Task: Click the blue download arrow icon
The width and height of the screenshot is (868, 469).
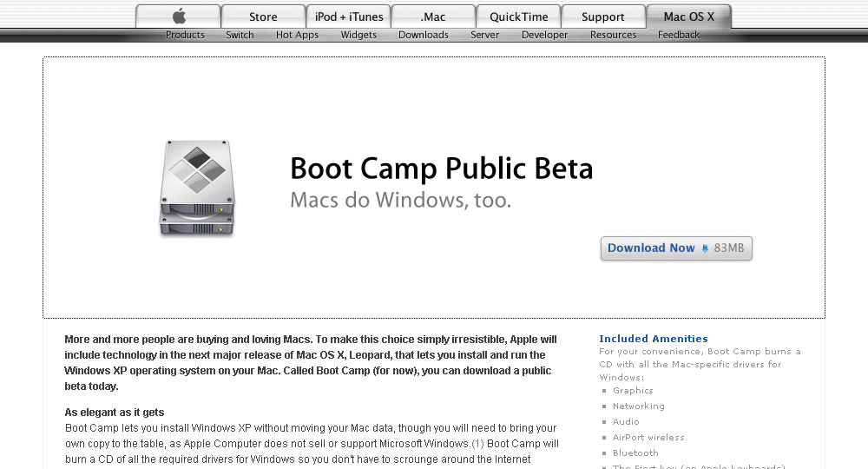Action: coord(705,248)
